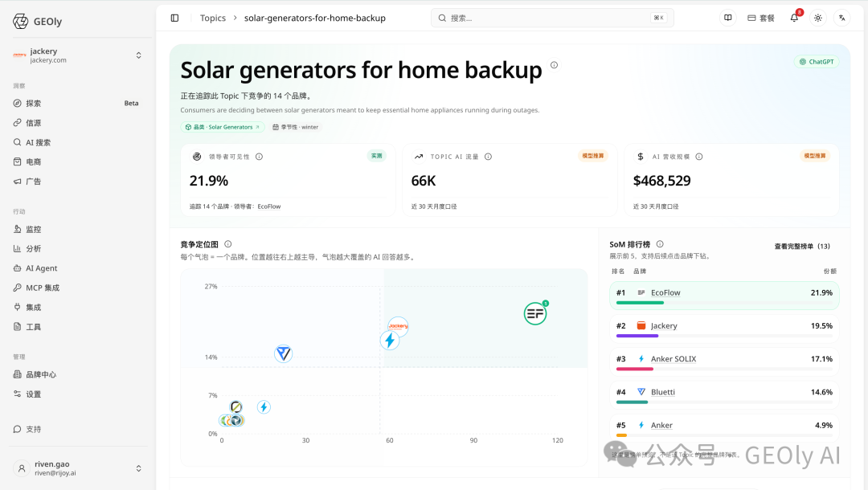Click the 21.9% visibility value
This screenshot has width=868, height=490.
[x=209, y=181]
